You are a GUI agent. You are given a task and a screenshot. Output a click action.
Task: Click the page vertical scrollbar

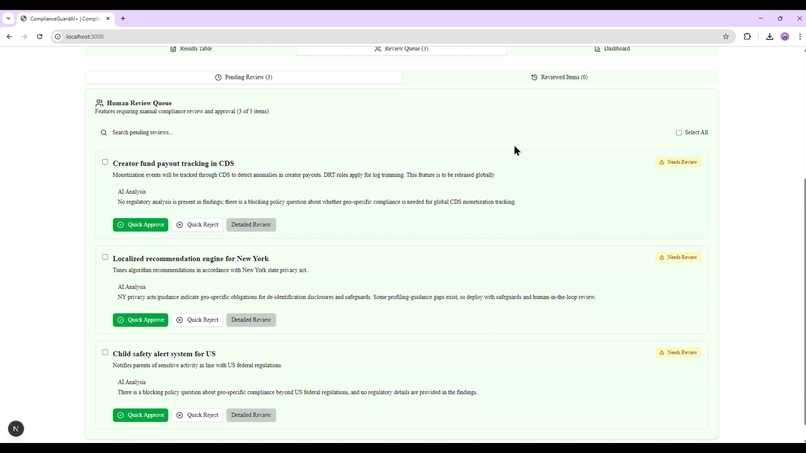[x=803, y=302]
